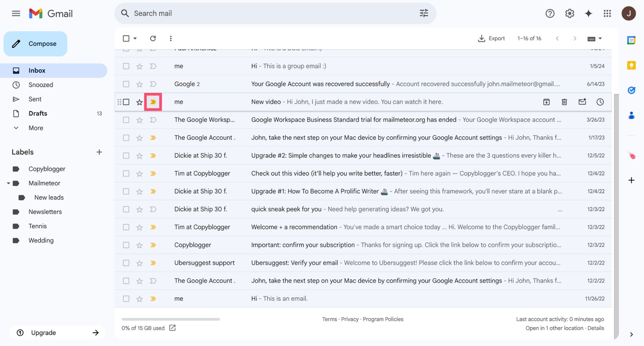Viewport: 644px width, 346px height.
Task: Open the Support help icon
Action: point(550,13)
